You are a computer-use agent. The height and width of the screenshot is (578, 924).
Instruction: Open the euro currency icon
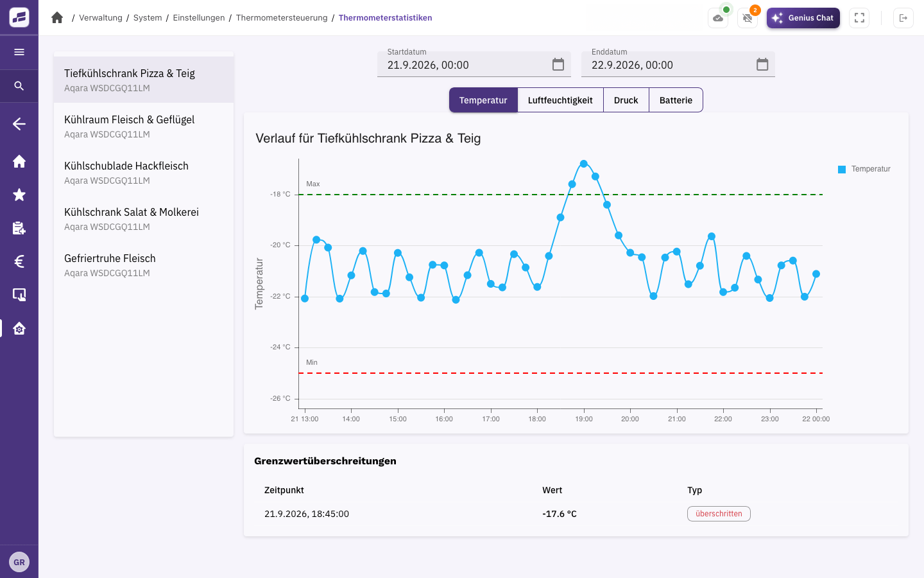(x=19, y=261)
